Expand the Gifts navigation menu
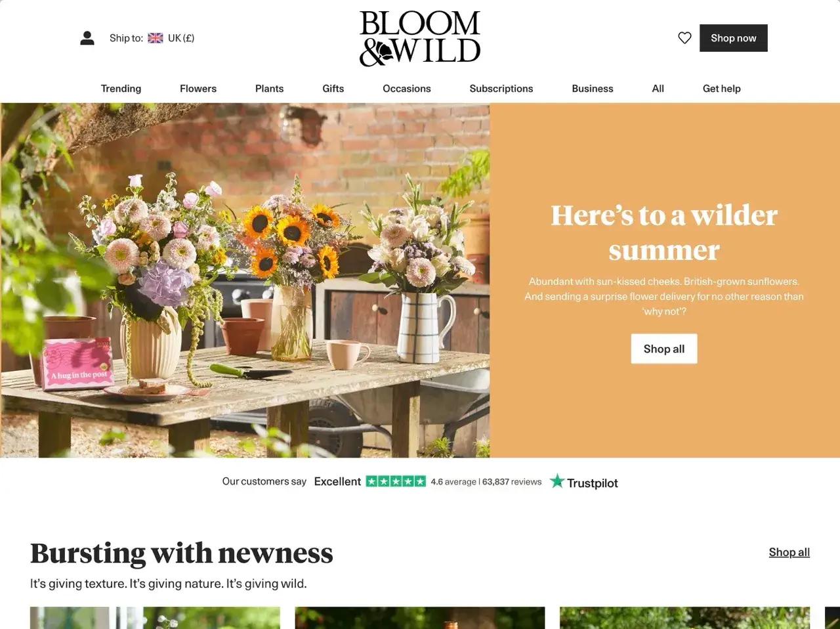Viewport: 840px width, 629px height. (333, 89)
